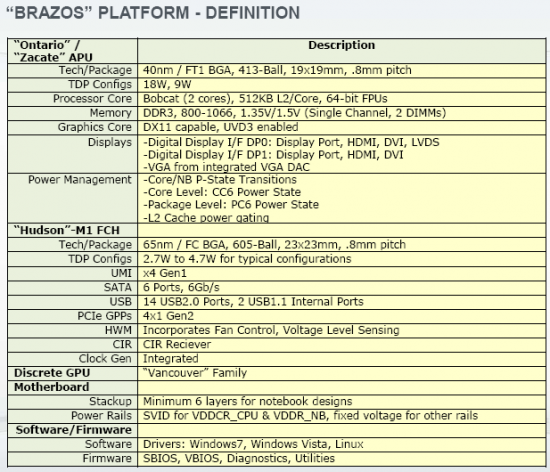Image resolution: width=550 pixels, height=472 pixels.
Task: Select the "Hudson"-M1 FCH section header
Action: tap(67, 230)
